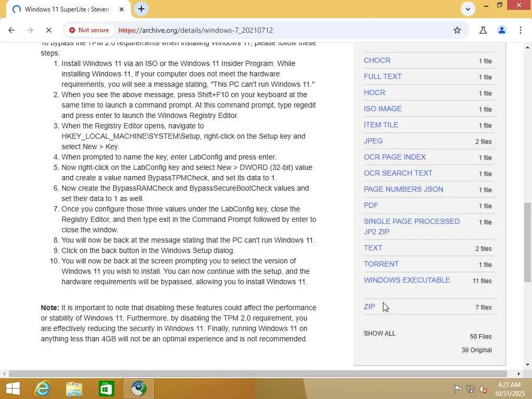Click step text 'Click on the back button'
The width and height of the screenshot is (532, 399).
[148, 251]
